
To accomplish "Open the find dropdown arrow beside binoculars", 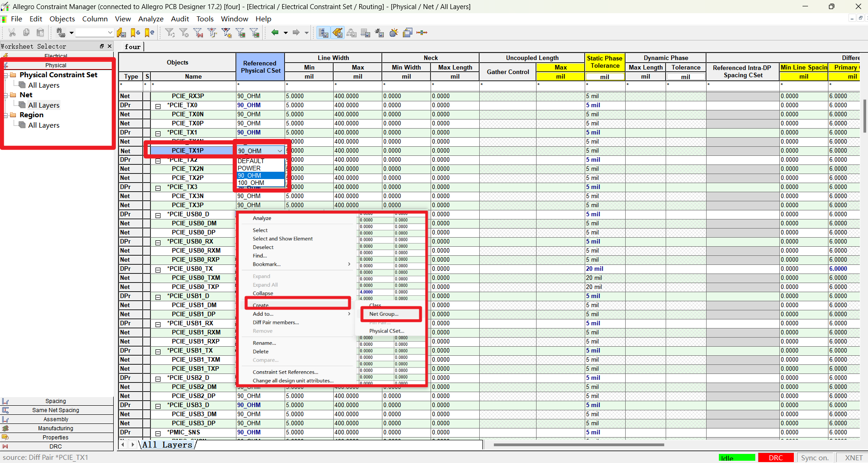I will [x=71, y=33].
